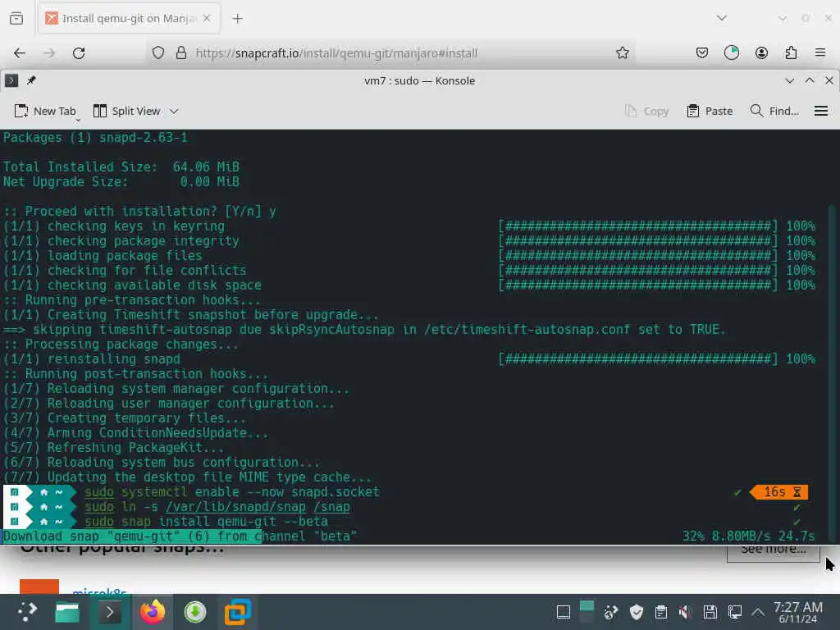Open the updates tray icon
The height and width of the screenshot is (630, 840).
coord(610,612)
